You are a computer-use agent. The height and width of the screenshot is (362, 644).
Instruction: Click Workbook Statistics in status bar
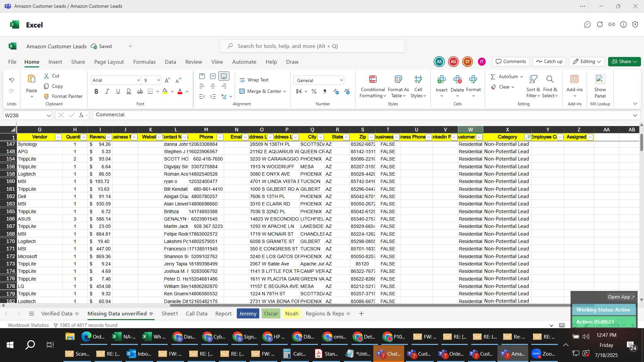(x=28, y=325)
